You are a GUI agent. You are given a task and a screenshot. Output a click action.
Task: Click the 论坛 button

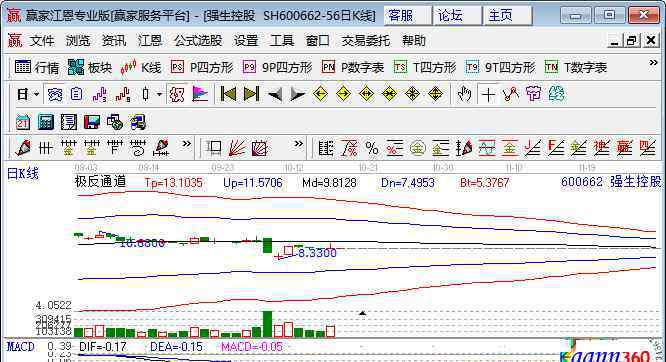click(457, 16)
